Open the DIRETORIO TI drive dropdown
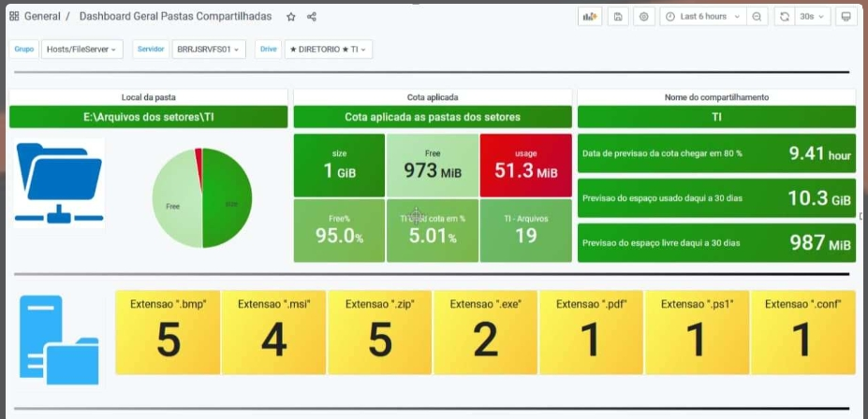Viewport: 868px width, 419px height. [327, 49]
